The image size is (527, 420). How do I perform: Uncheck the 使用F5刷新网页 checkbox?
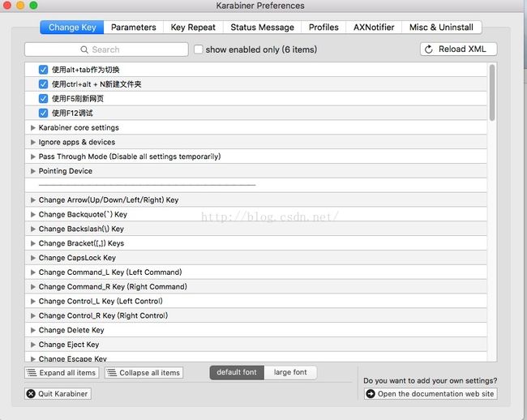coord(43,98)
